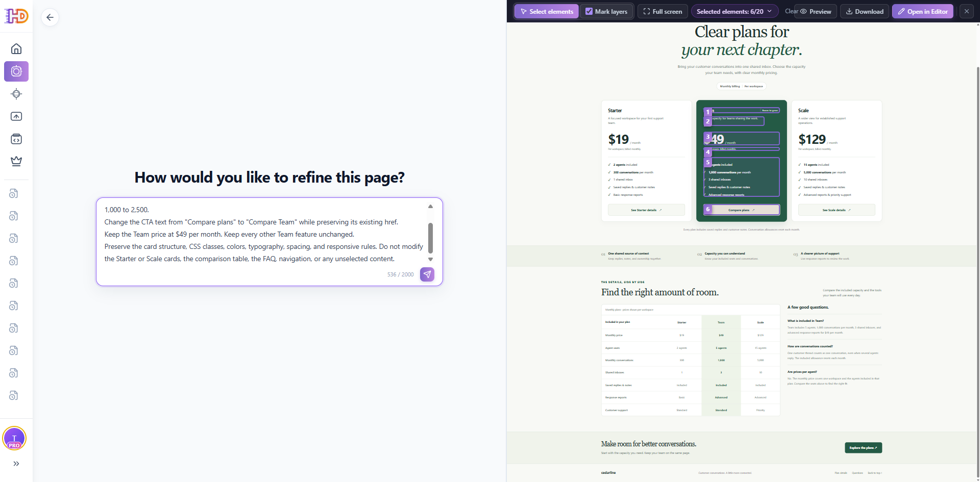
Task: Go back using the arrow button
Action: [x=50, y=17]
